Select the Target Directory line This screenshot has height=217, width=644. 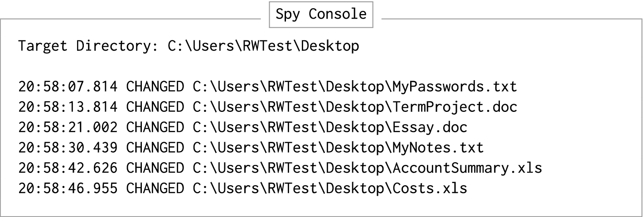[x=189, y=46]
